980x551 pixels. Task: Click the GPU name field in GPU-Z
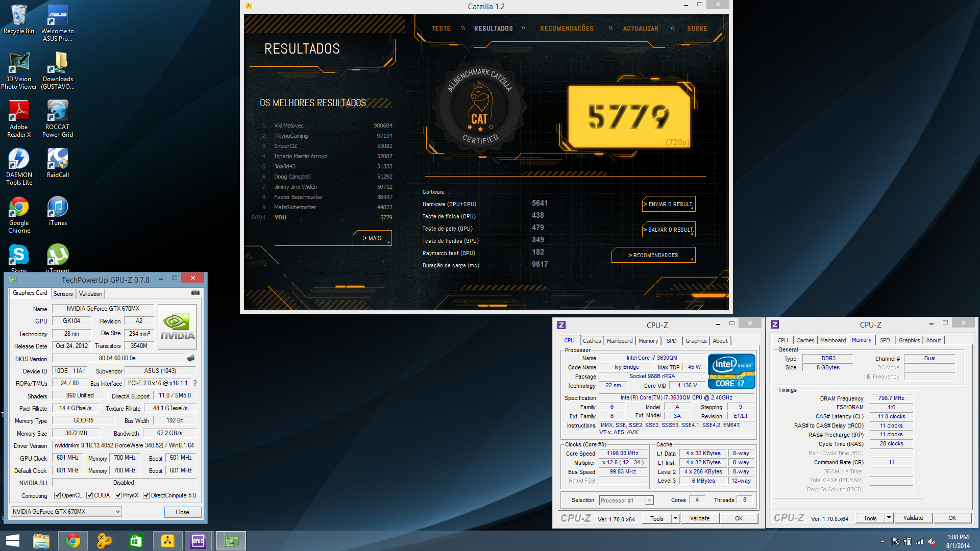click(x=103, y=308)
